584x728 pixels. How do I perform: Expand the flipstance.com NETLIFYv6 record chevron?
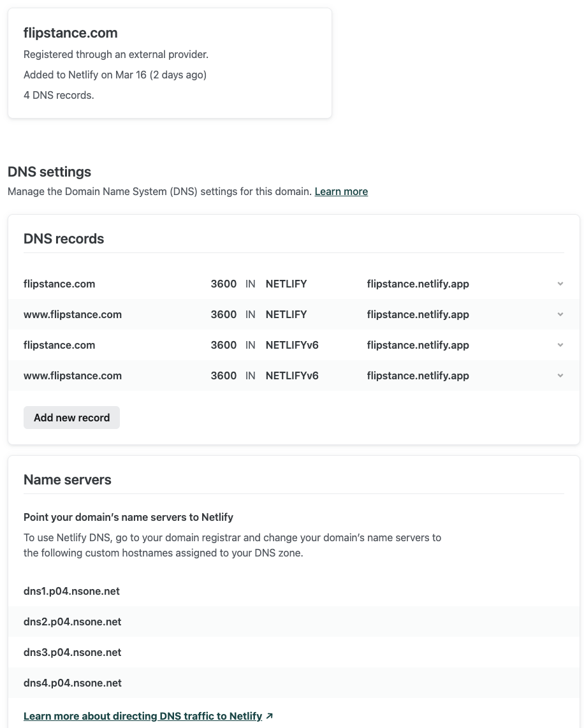[x=560, y=345]
